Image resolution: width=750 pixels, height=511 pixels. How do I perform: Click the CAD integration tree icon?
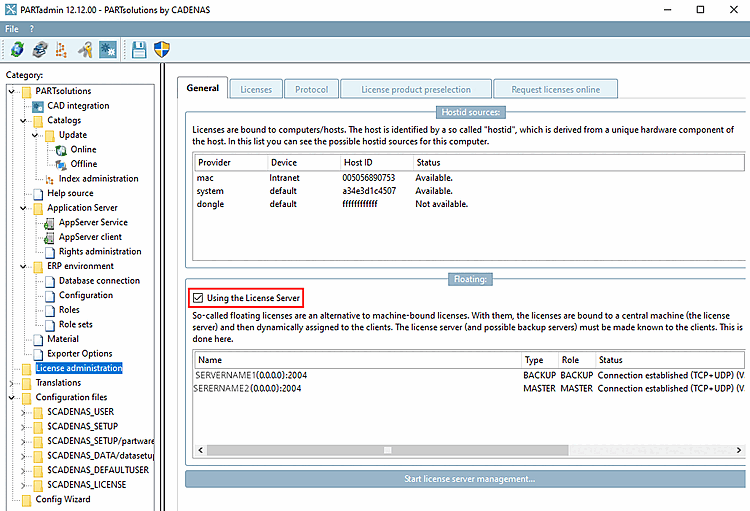[38, 106]
